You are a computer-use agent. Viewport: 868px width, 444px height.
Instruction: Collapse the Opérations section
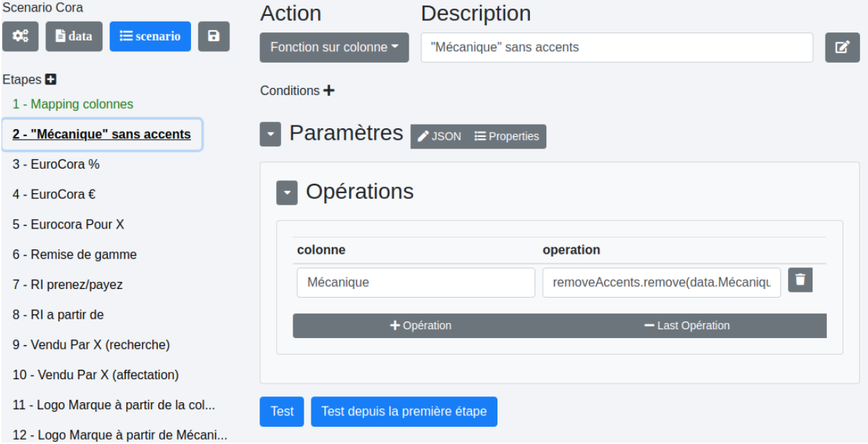(287, 192)
